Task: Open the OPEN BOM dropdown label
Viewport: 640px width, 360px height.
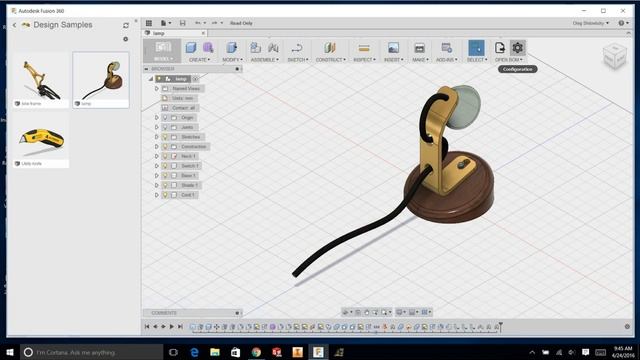Action: (509, 60)
